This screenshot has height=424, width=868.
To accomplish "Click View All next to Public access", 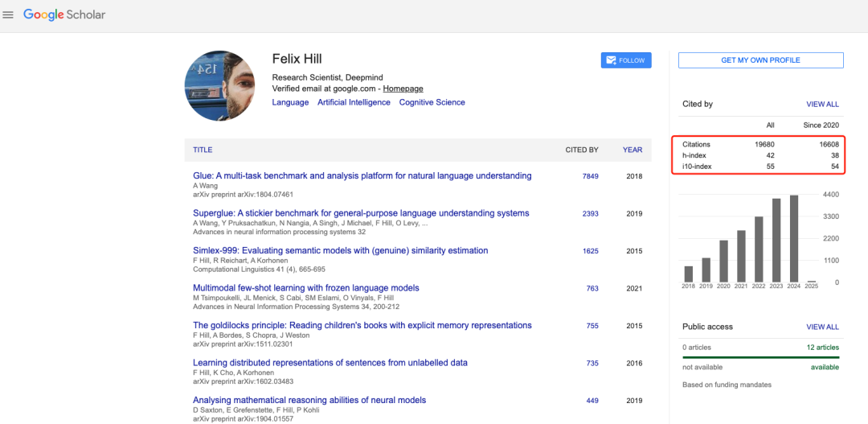I will (823, 327).
